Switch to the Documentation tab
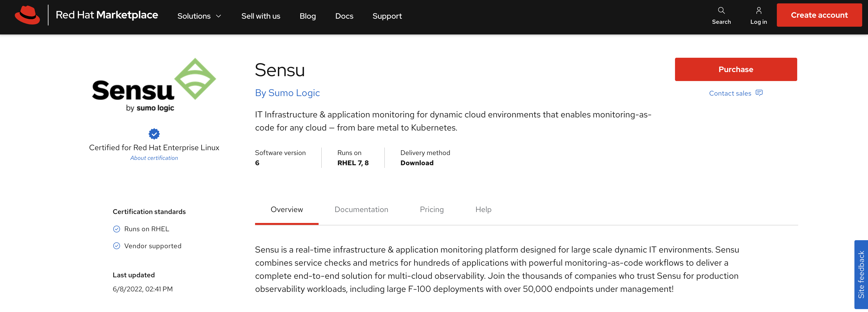 coord(361,209)
